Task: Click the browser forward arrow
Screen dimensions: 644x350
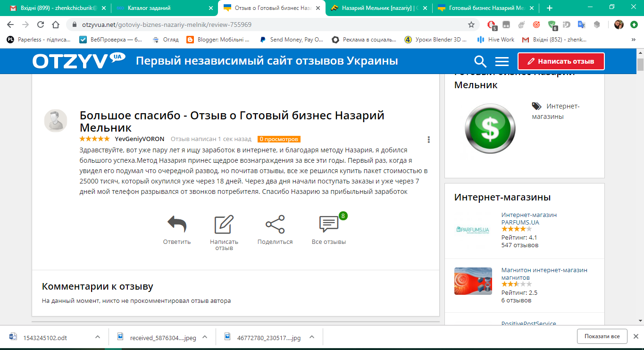Action: pos(25,25)
